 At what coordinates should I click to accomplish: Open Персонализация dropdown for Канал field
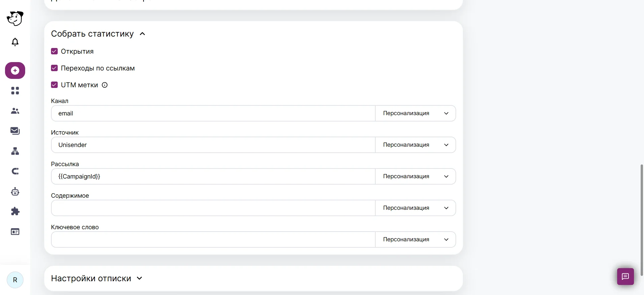(x=415, y=113)
